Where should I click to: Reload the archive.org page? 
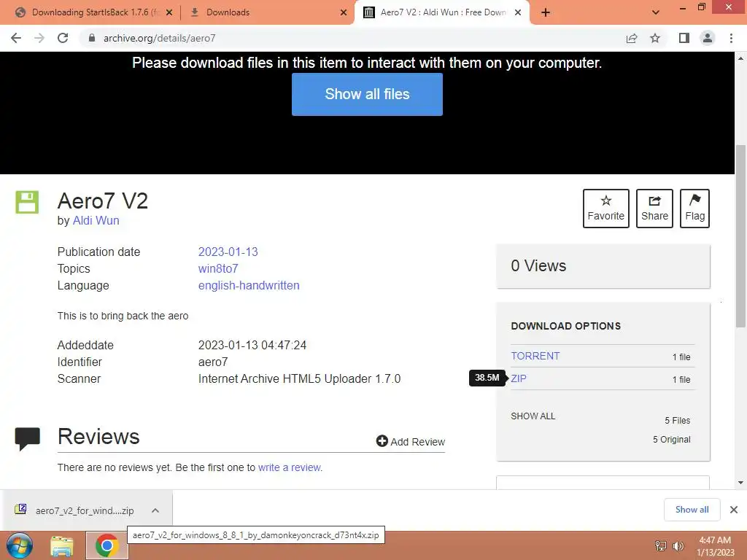63,38
